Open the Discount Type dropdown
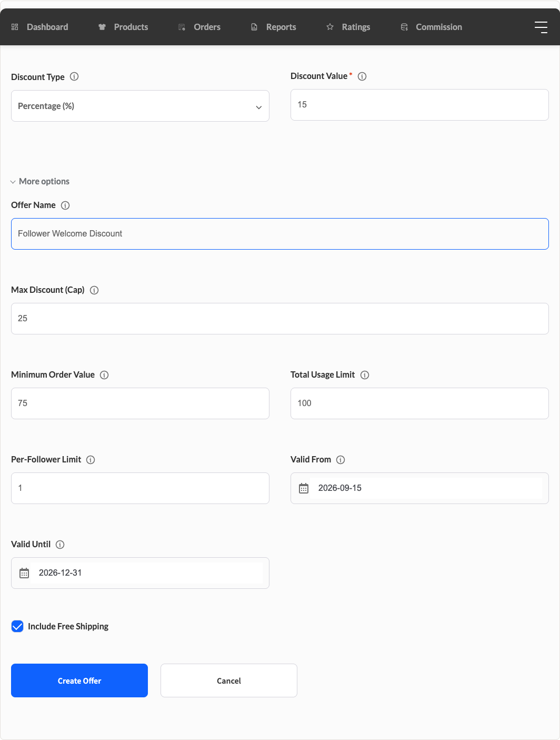The width and height of the screenshot is (560, 740). click(140, 106)
